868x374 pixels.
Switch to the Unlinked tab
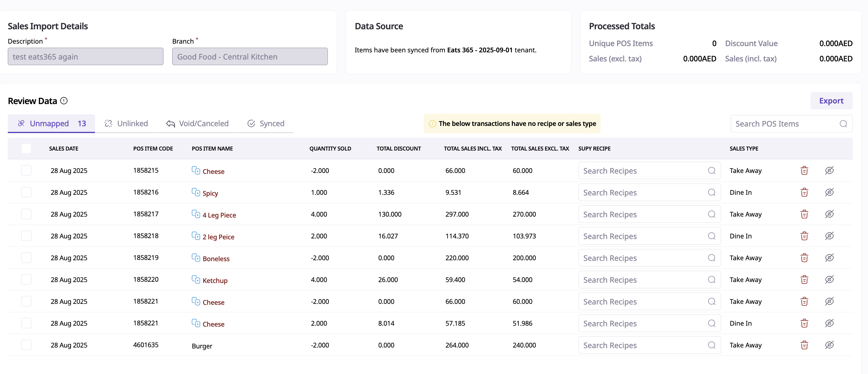coord(126,123)
